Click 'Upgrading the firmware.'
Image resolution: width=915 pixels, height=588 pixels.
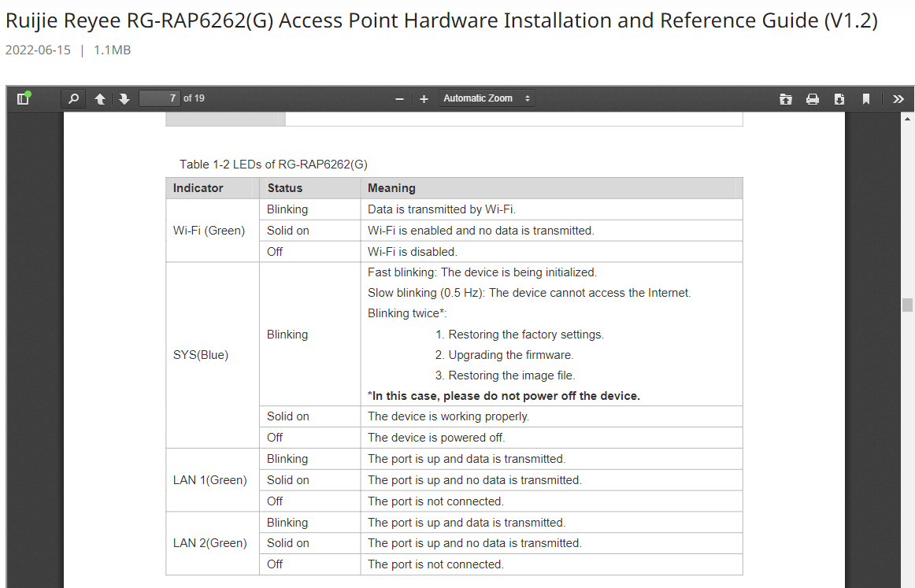click(x=510, y=355)
